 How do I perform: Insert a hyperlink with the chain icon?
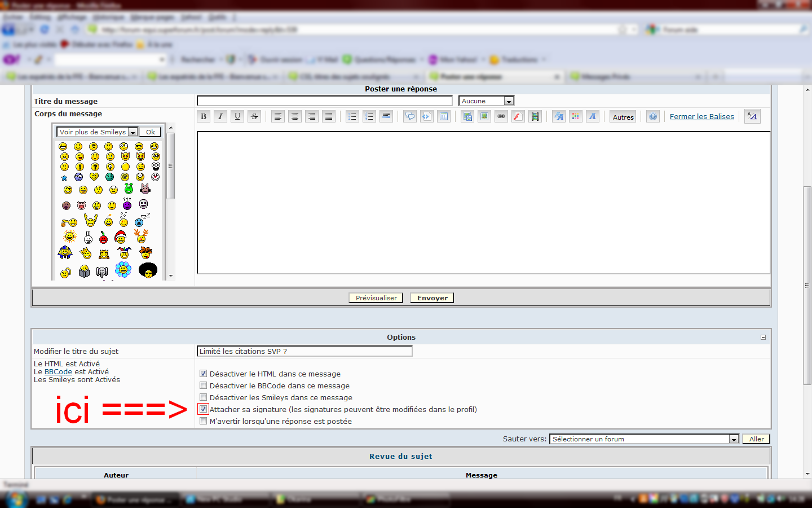pos(501,117)
